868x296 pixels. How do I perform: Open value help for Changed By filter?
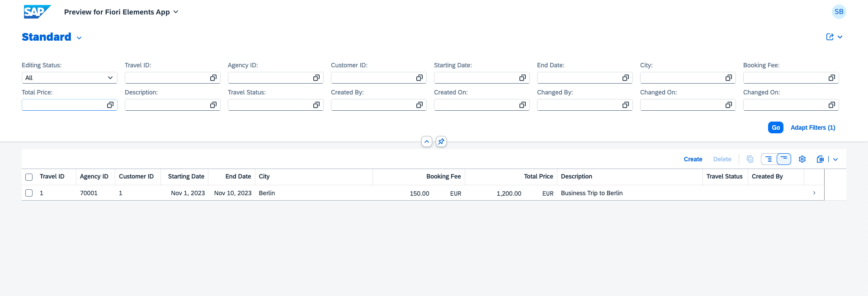coord(626,105)
